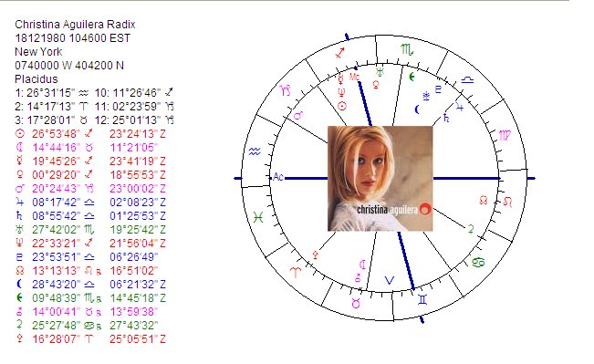The image size is (594, 364).
Task: Select the North Node symbol near Leo
Action: [x=483, y=200]
